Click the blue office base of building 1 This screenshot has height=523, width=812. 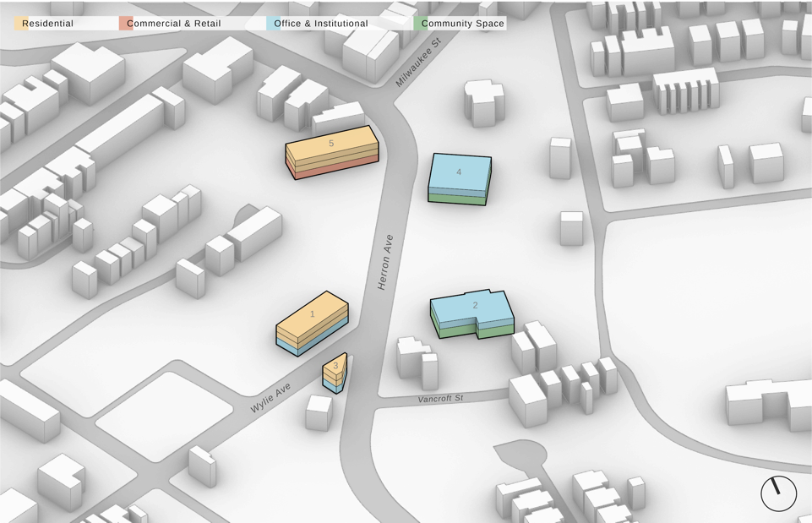[311, 343]
